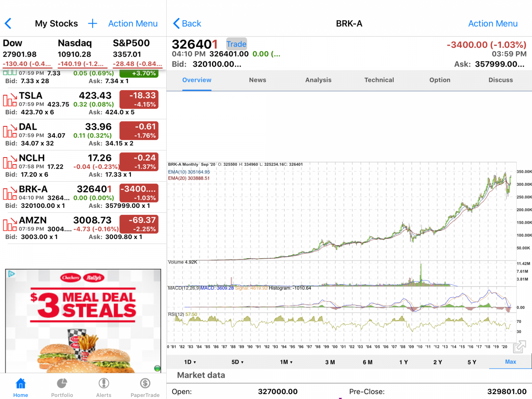Select the Nasdaq index summary
Viewport: 532px width, 399px height.
(82, 53)
